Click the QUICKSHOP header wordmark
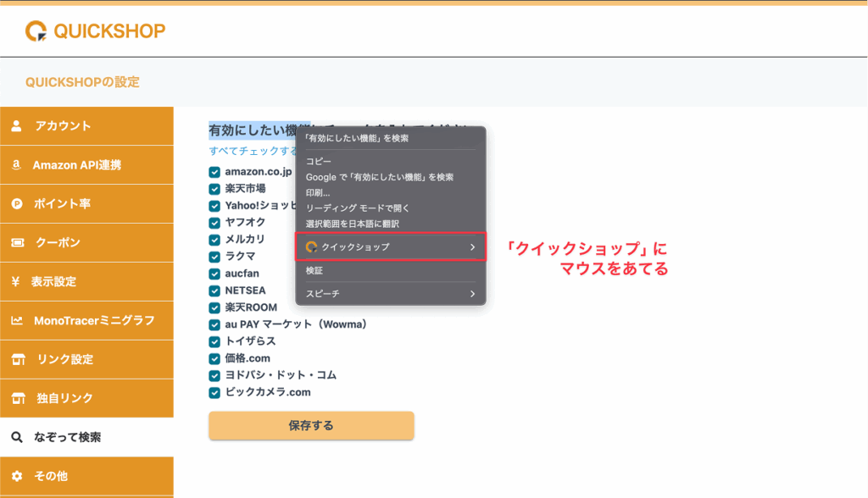Screen dimensions: 868x498 (109, 31)
